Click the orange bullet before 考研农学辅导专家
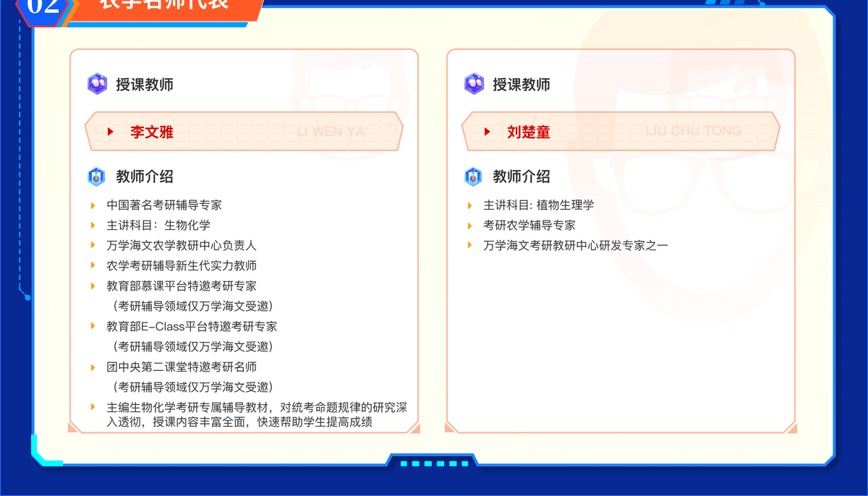This screenshot has height=496, width=868. click(x=469, y=226)
